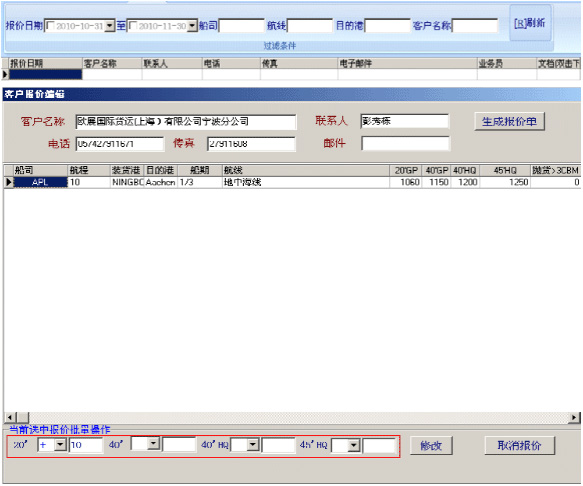Click the 45' HQ amount input field
Image resolution: width=583 pixels, height=486 pixels.
pyautogui.click(x=379, y=446)
